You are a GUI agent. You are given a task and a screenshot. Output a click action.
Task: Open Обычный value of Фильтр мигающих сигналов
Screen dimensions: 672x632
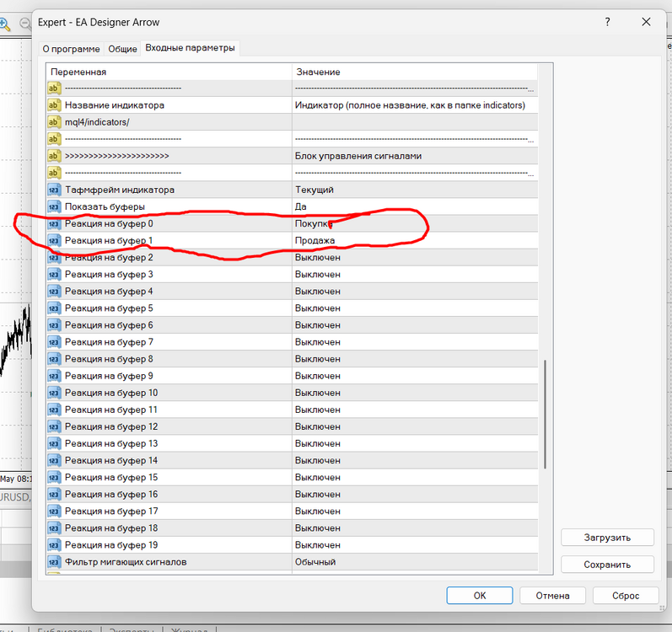pos(415,562)
